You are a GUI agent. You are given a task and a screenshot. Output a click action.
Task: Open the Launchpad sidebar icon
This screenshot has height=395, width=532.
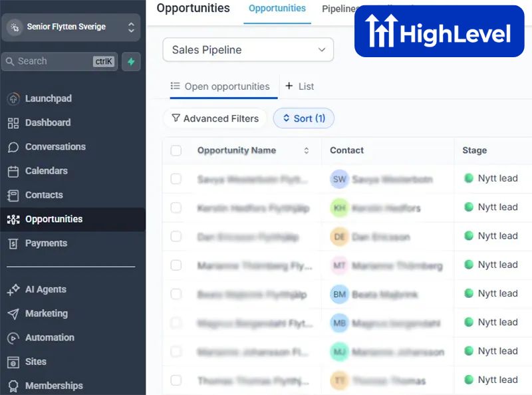13,98
